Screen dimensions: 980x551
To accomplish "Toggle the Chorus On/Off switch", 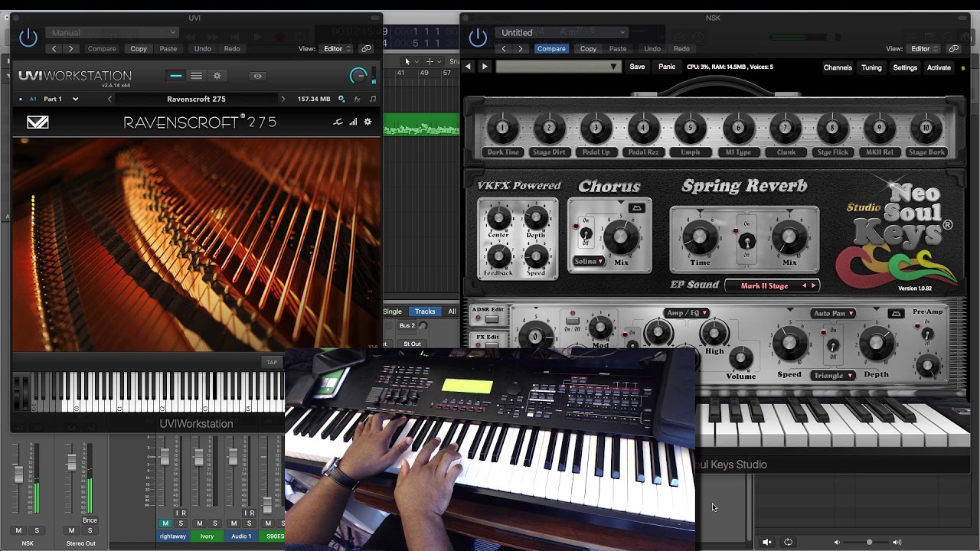I will click(586, 233).
